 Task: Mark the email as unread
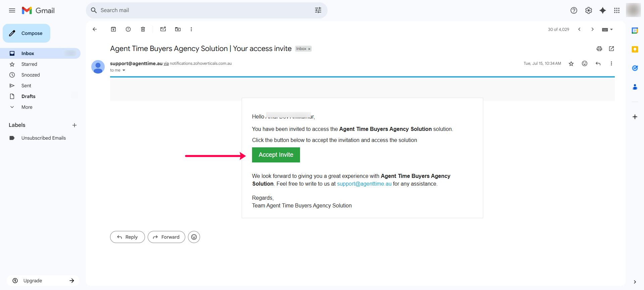(x=163, y=29)
